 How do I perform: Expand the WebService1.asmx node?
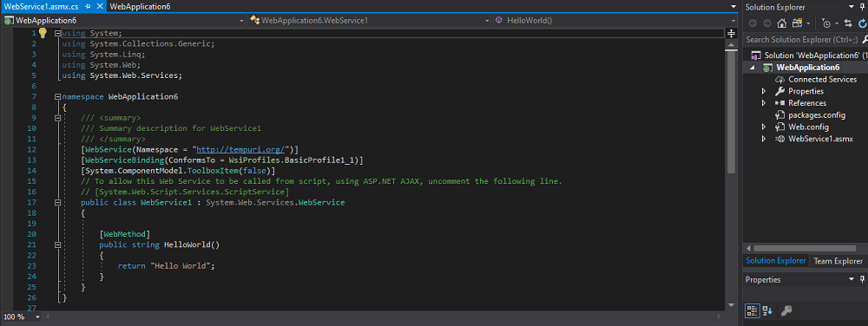[763, 139]
